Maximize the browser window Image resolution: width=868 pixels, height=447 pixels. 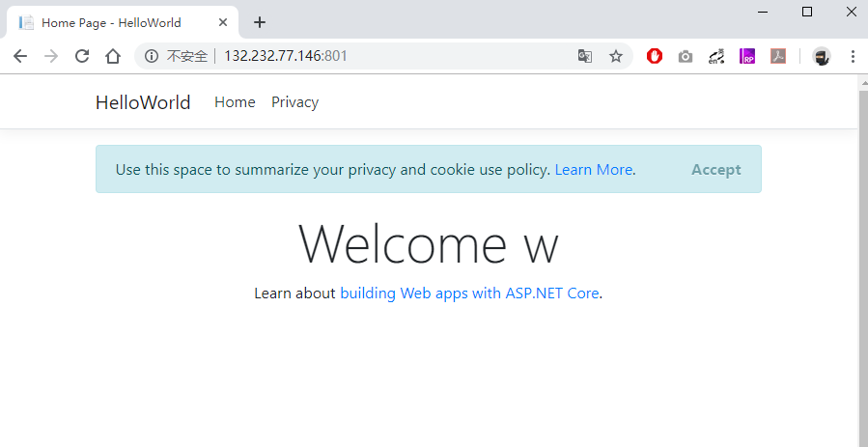pyautogui.click(x=807, y=12)
